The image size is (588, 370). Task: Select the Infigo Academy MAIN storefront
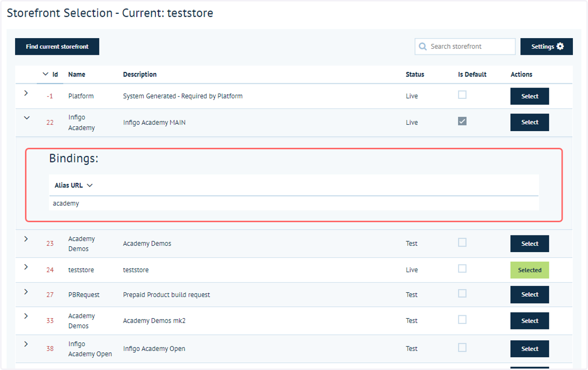tap(530, 122)
